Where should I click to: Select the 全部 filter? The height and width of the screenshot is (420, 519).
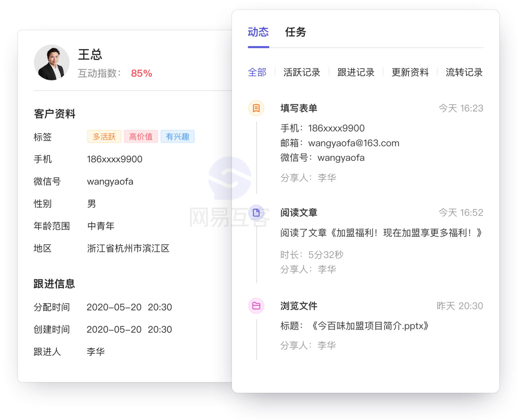257,72
